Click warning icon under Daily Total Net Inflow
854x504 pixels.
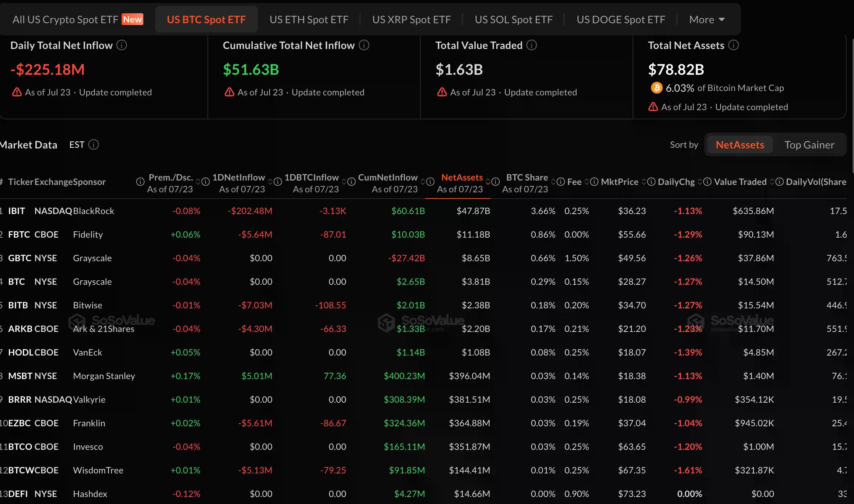pyautogui.click(x=17, y=92)
